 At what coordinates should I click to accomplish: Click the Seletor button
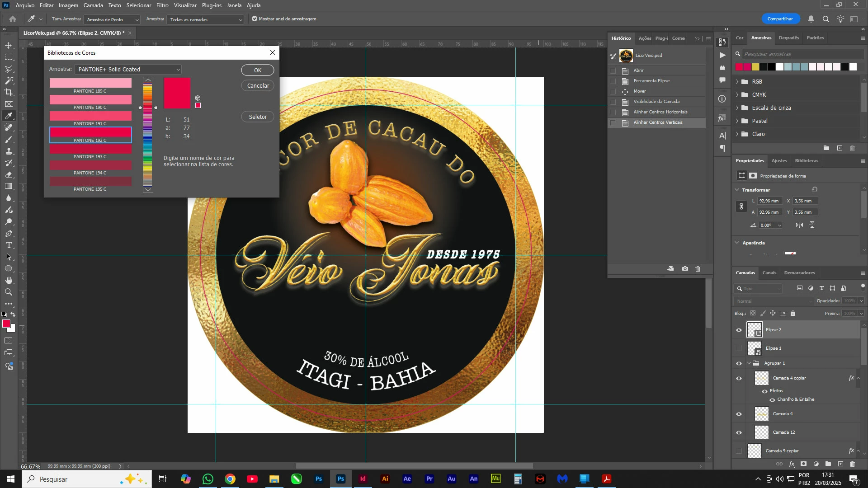[x=258, y=117]
